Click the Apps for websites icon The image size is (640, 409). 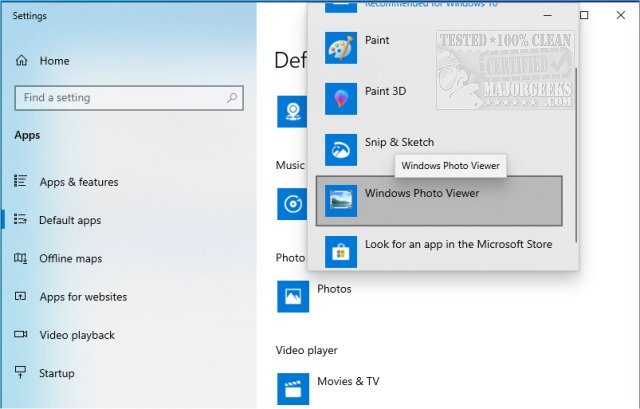20,296
